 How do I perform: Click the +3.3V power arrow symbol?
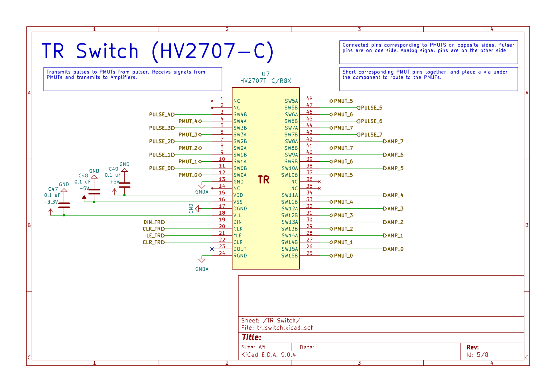(50, 212)
